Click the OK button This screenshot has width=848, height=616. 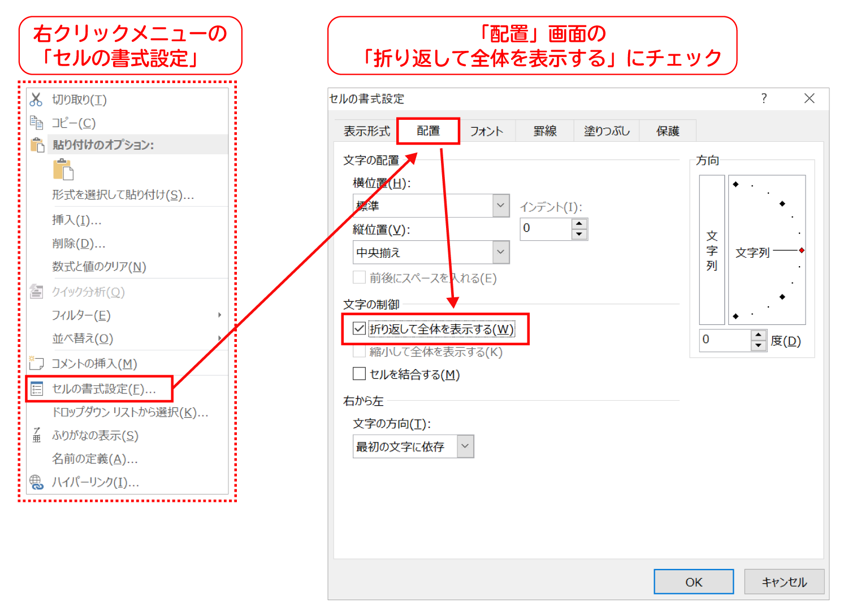(694, 582)
